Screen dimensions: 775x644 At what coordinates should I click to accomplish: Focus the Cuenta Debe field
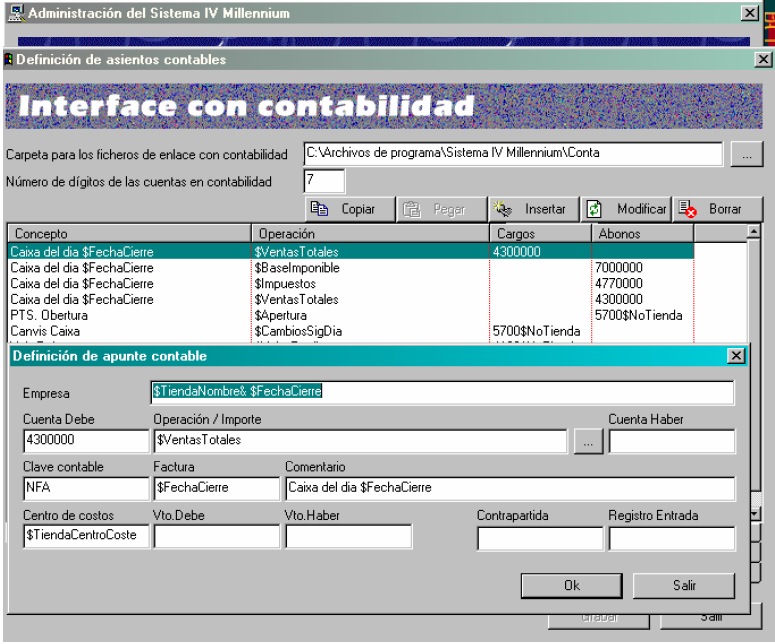point(85,441)
